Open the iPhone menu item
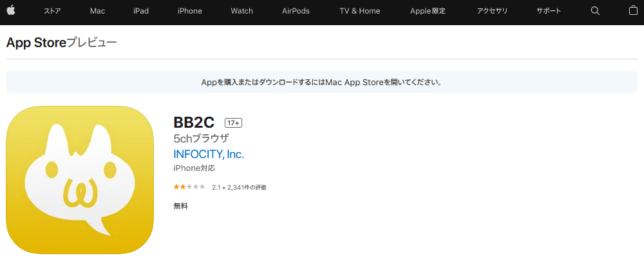 point(190,11)
